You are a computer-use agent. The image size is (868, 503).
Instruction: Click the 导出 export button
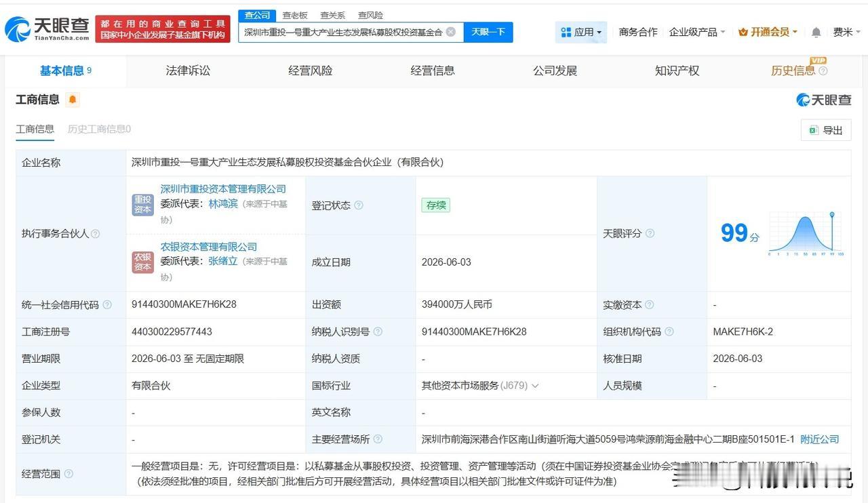[x=826, y=130]
